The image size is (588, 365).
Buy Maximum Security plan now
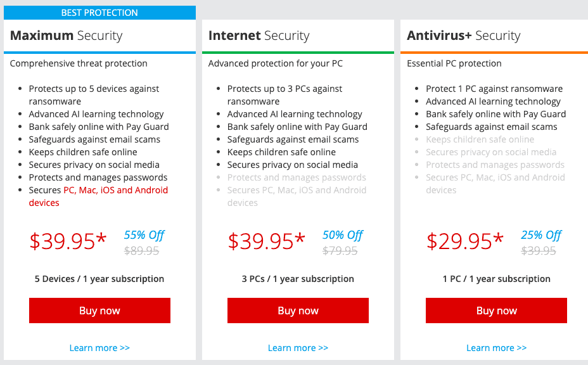[x=99, y=311]
